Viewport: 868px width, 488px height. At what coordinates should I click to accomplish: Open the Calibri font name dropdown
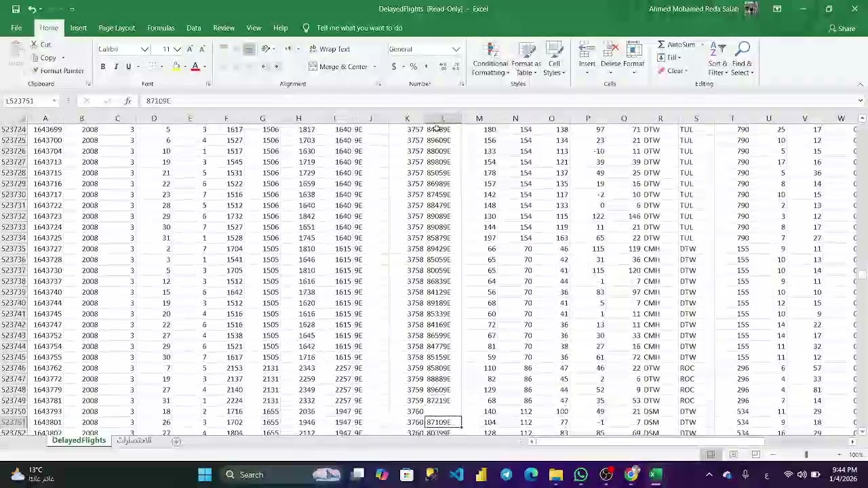click(x=144, y=49)
